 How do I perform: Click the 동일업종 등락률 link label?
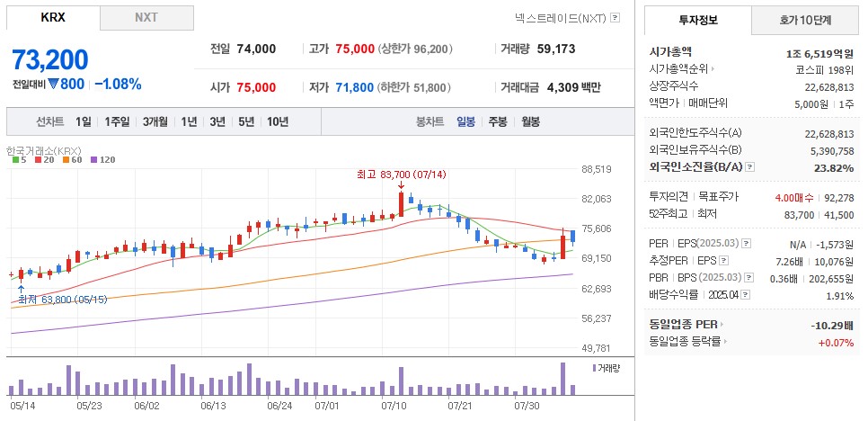(684, 342)
